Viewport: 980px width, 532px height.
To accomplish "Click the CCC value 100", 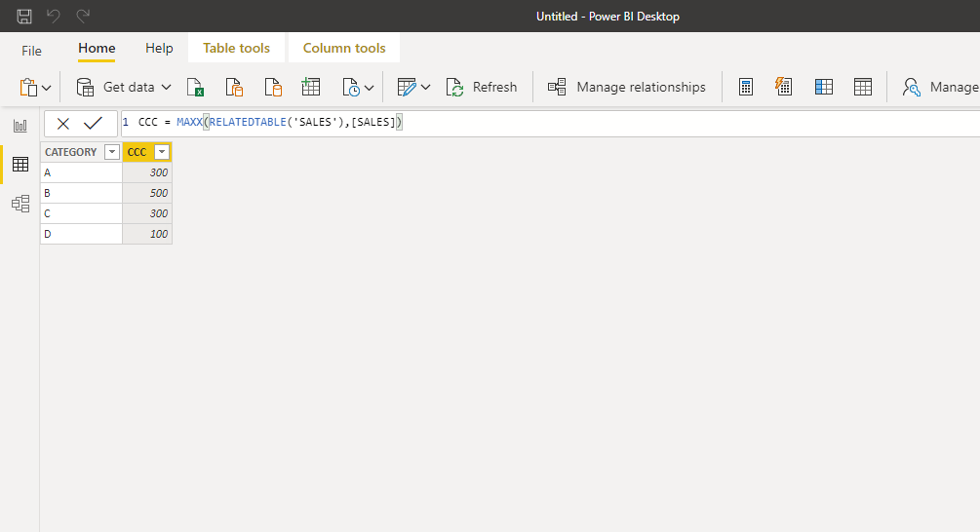I will 147,234.
